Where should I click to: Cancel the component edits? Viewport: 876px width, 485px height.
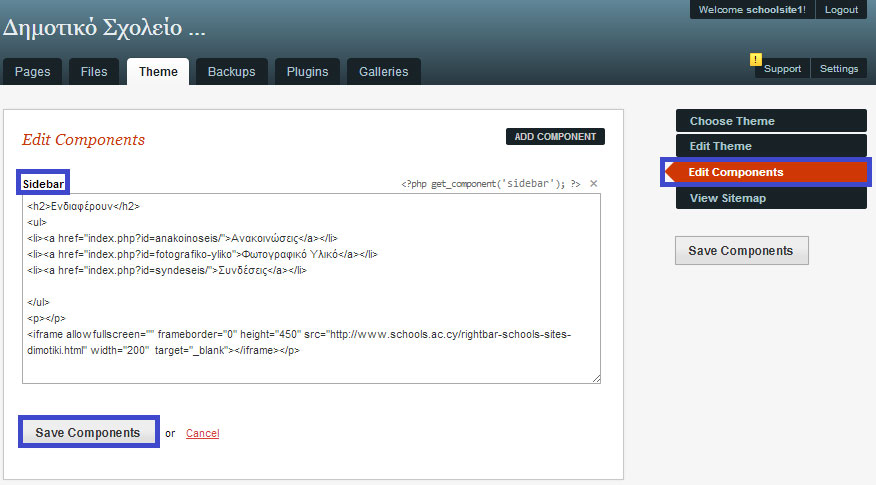(202, 433)
